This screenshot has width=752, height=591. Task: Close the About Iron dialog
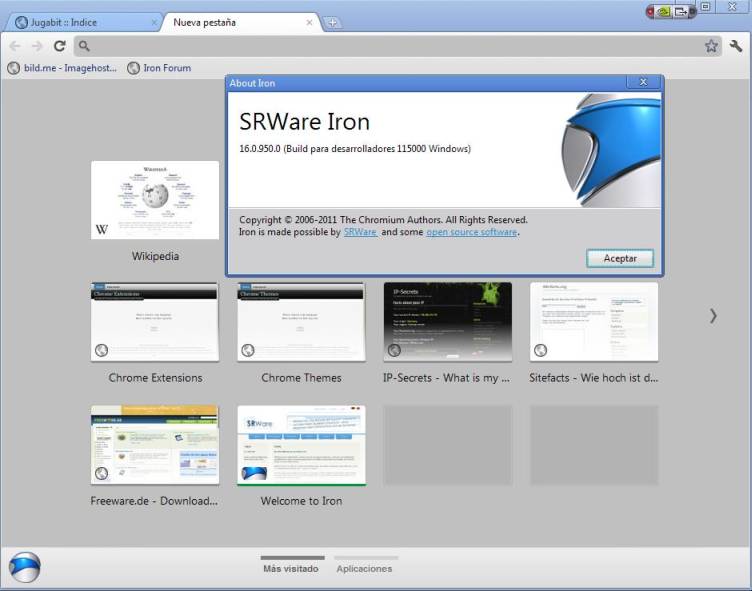643,82
